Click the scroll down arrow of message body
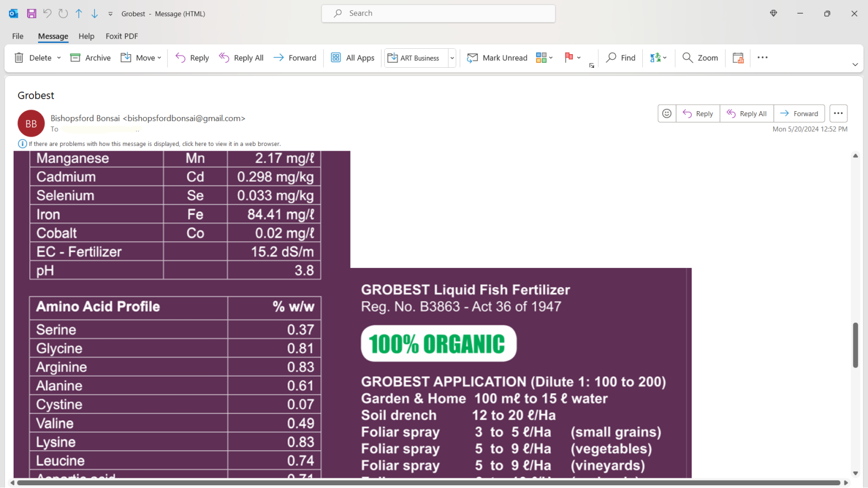This screenshot has width=868, height=488. (856, 473)
